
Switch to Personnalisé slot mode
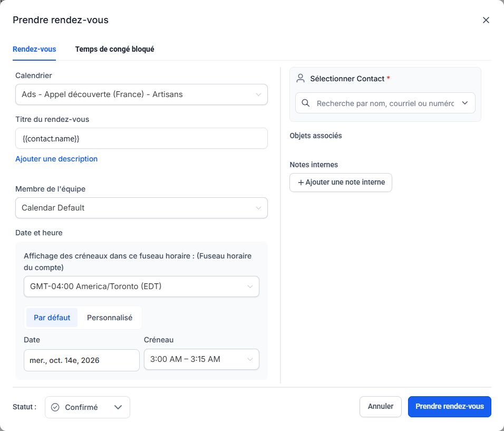(x=110, y=318)
